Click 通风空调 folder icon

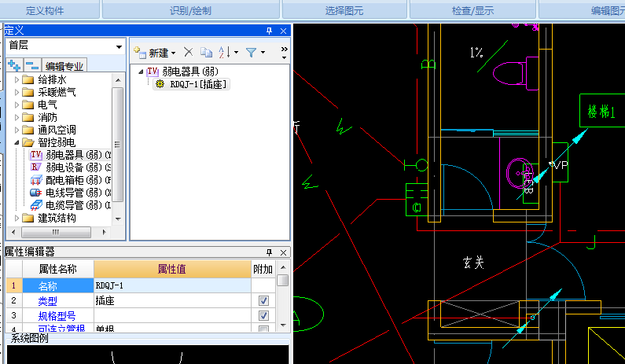tap(28, 130)
